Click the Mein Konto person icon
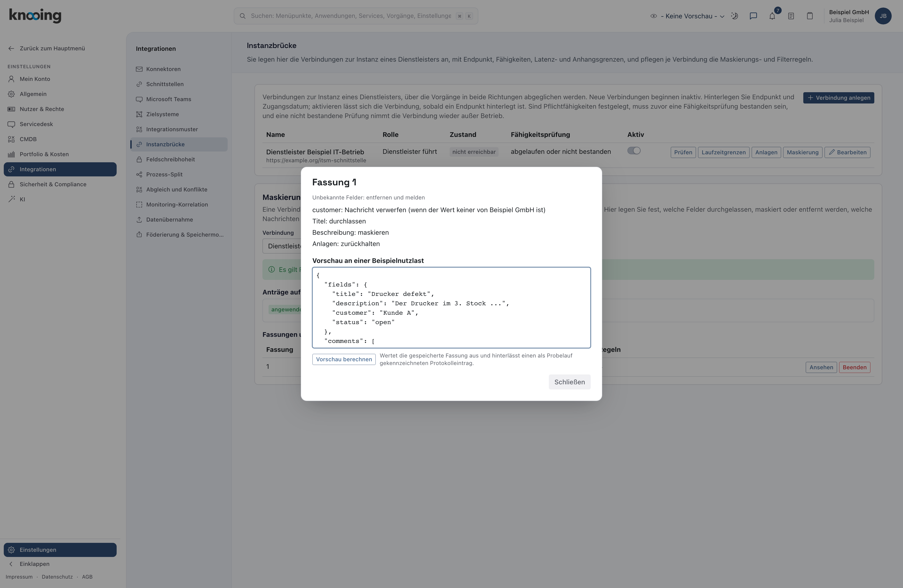903x588 pixels. point(11,79)
